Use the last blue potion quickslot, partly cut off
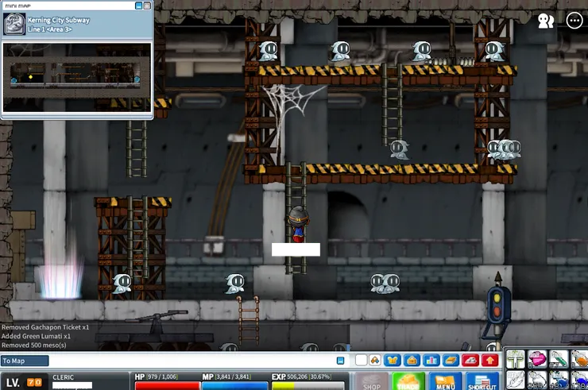The image size is (588, 390). click(x=579, y=380)
